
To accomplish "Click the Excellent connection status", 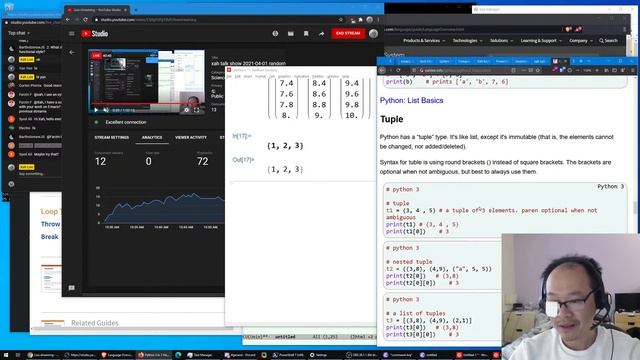I will coord(126,122).
